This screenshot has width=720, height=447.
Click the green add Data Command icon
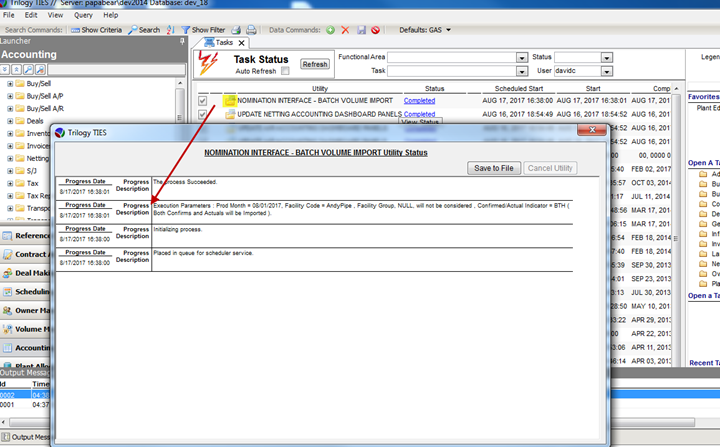point(330,30)
